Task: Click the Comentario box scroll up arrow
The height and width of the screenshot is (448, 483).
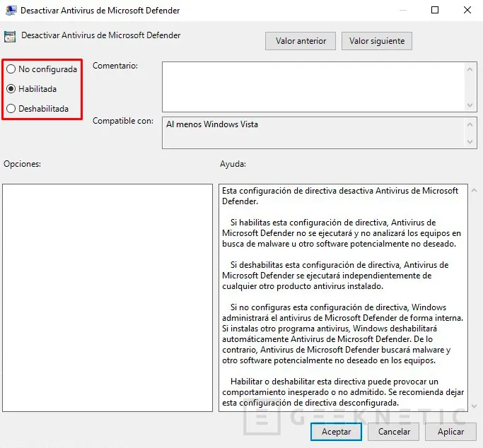Action: 470,69
